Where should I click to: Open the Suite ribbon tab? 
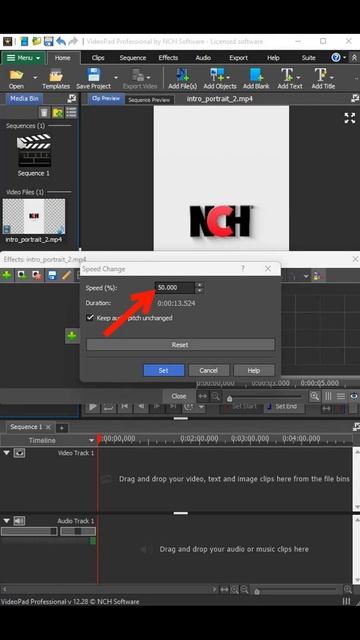309,58
